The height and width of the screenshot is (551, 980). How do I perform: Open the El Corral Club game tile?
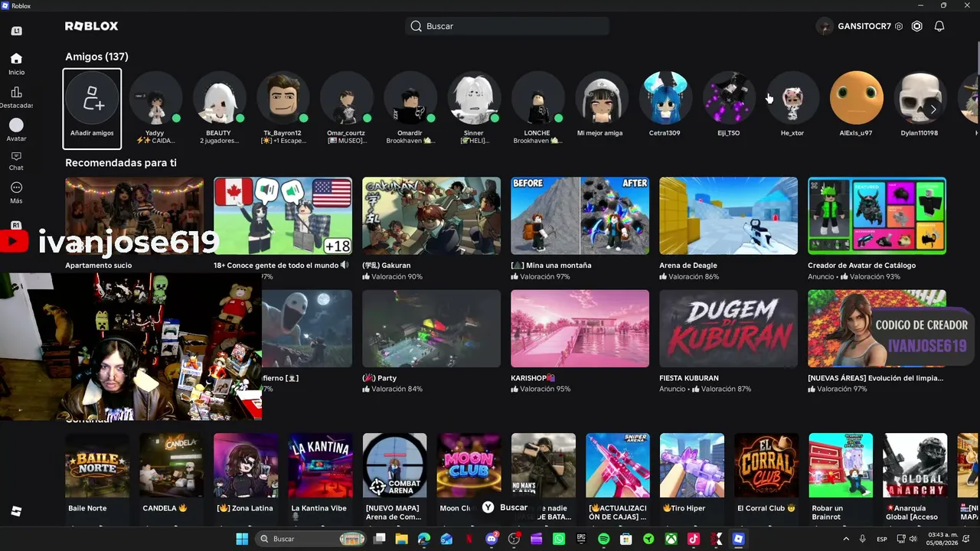tap(766, 465)
